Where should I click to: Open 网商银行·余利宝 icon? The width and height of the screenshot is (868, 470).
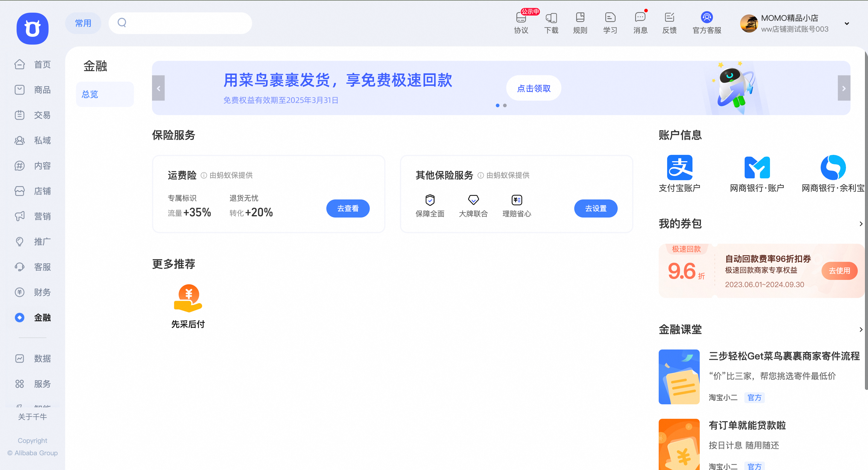833,174
